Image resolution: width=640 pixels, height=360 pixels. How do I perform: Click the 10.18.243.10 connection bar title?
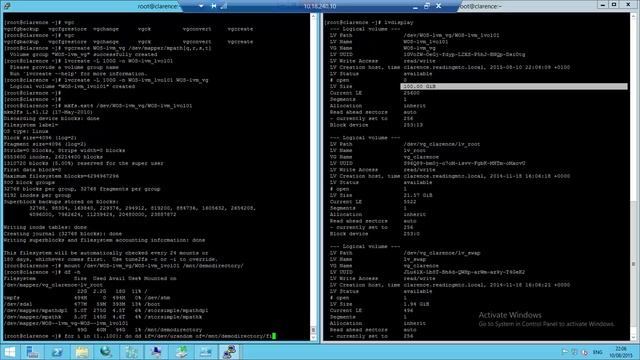320,7
